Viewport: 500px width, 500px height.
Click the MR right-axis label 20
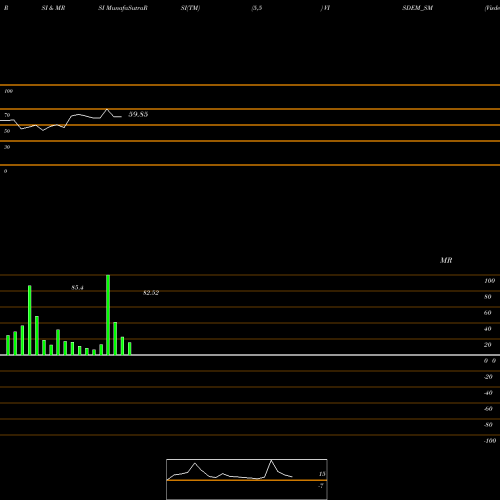pos(488,345)
